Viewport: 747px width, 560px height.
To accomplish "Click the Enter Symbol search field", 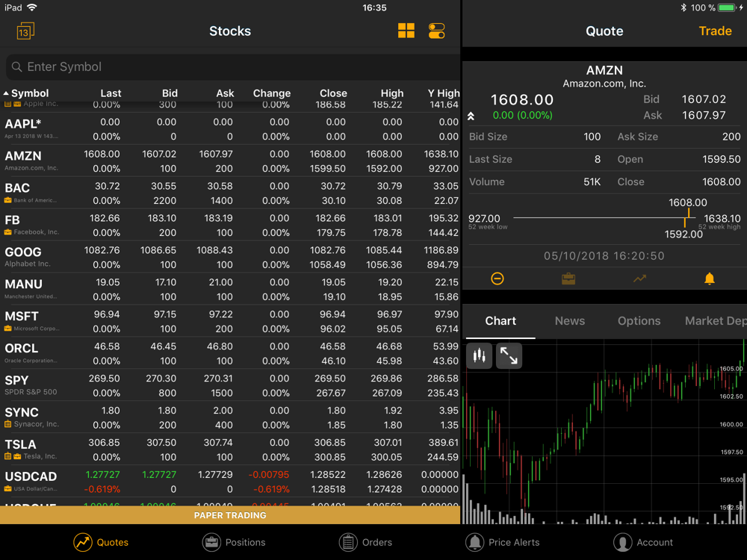I will [232, 66].
